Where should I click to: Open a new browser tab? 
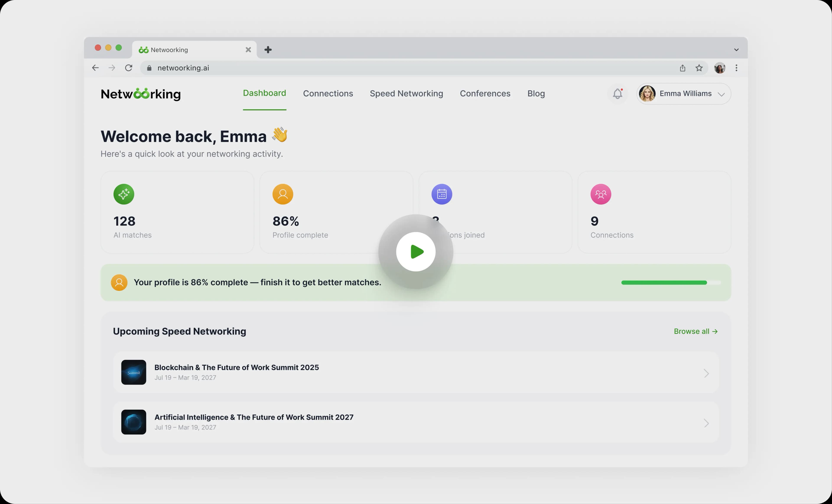268,50
